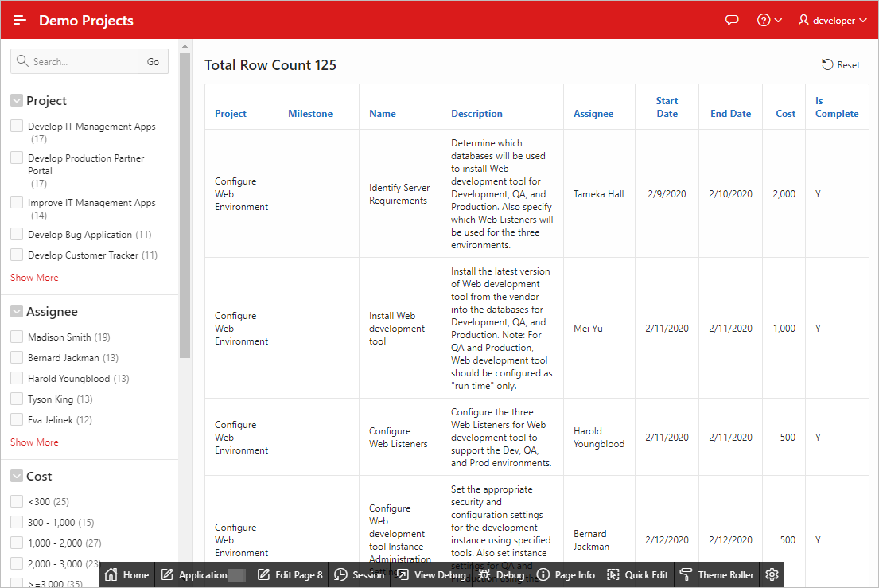Viewport: 879px width, 588px height.
Task: Click Application in developer toolbar
Action: [x=203, y=574]
